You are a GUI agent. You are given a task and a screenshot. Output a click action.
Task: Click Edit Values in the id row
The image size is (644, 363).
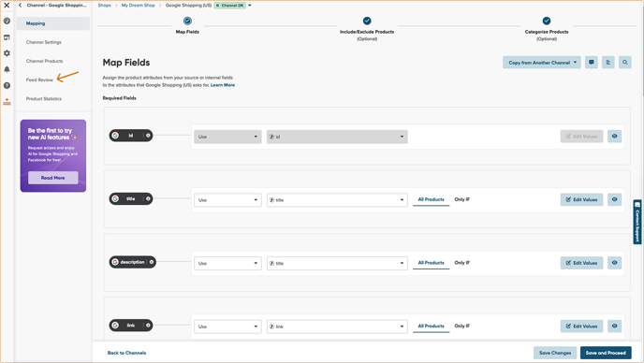(581, 137)
